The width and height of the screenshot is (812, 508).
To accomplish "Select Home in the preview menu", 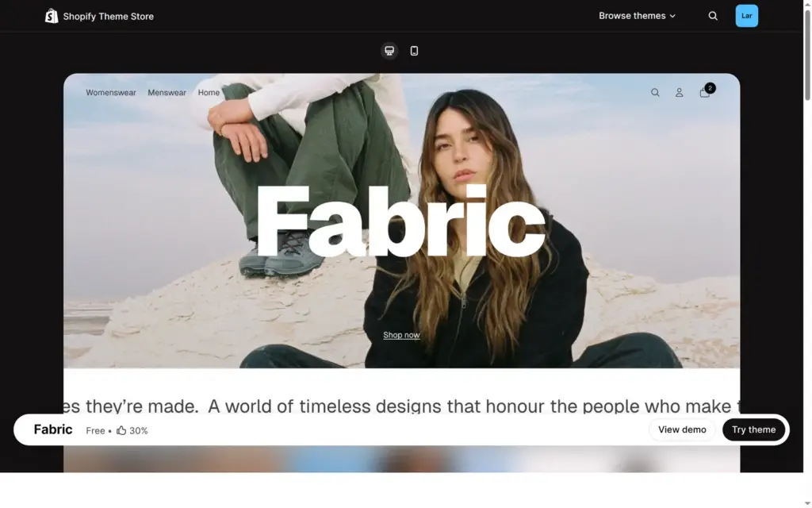I will click(x=209, y=93).
